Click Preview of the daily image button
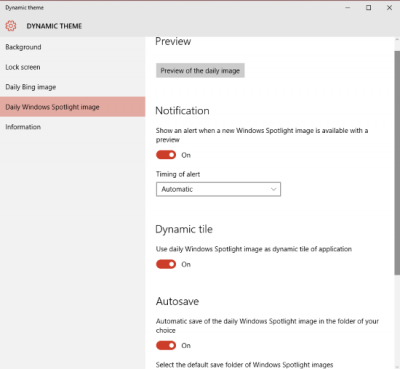Image resolution: width=400 pixels, height=369 pixels. coord(200,71)
